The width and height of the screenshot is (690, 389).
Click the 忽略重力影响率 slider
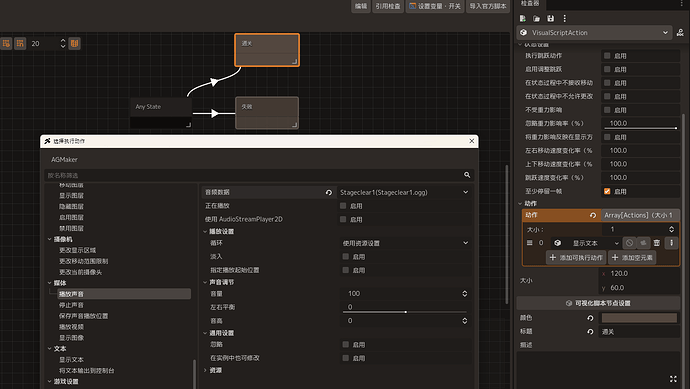[641, 128]
